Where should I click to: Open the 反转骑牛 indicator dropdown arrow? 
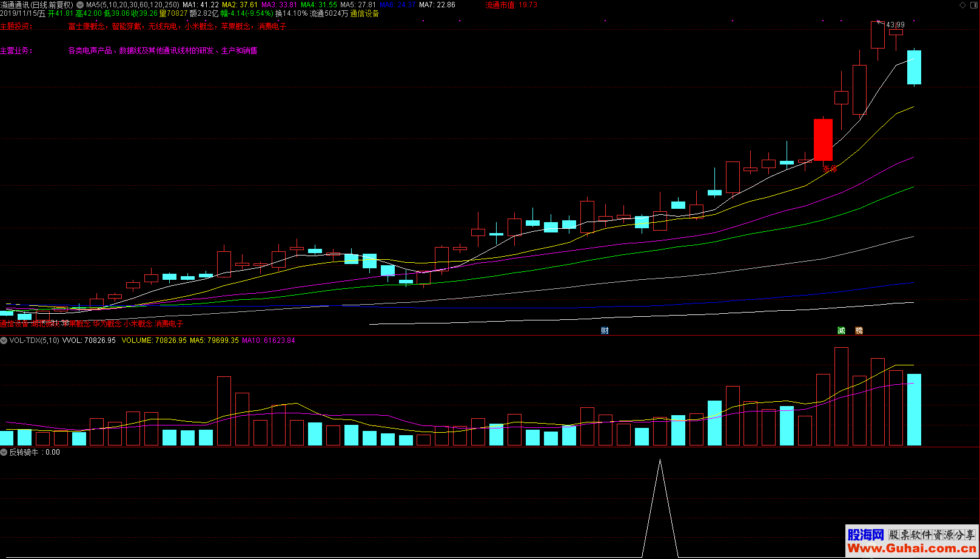(x=4, y=452)
